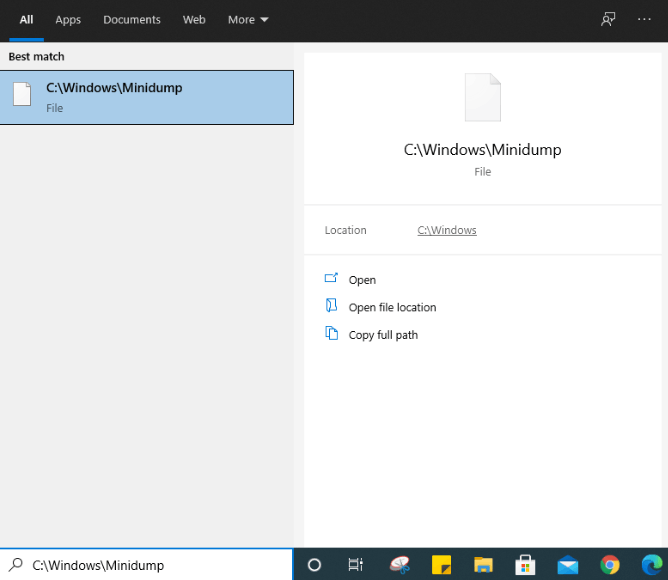668x580 pixels.
Task: Click the feedback person icon
Action: click(608, 19)
